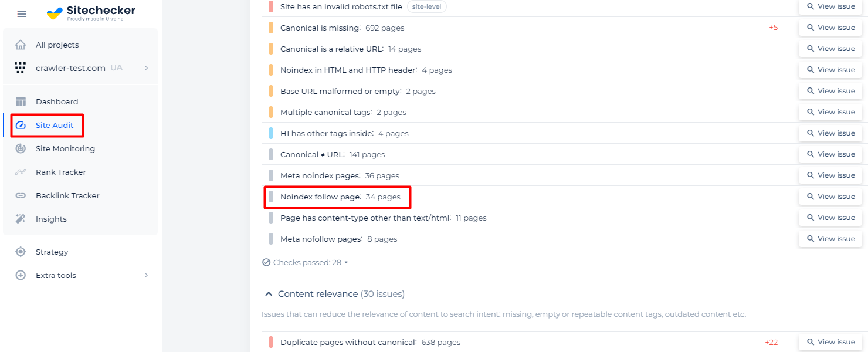Click the Sitechecker logo
The image size is (868, 352).
point(91,12)
